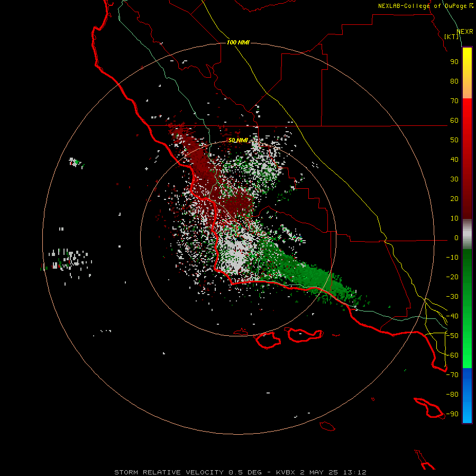Select the positive 10 scale value
The height and width of the screenshot is (476, 476).
(454, 218)
